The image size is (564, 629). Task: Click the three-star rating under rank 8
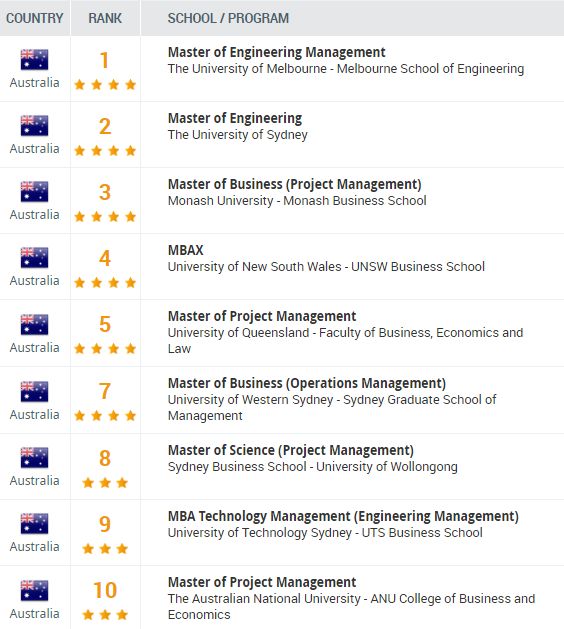105,483
